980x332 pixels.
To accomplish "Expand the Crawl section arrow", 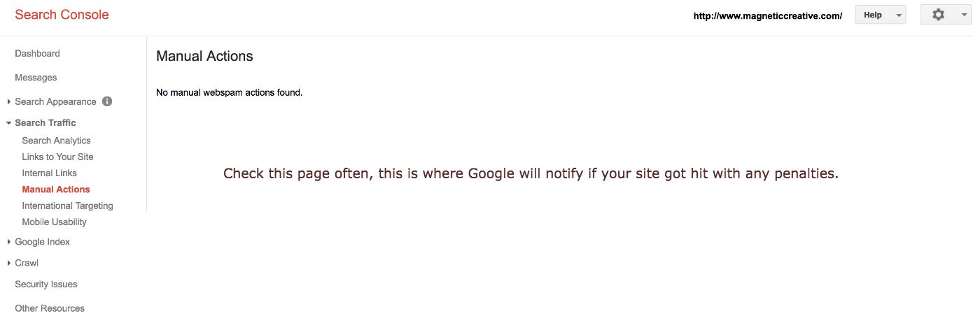I will click(8, 264).
